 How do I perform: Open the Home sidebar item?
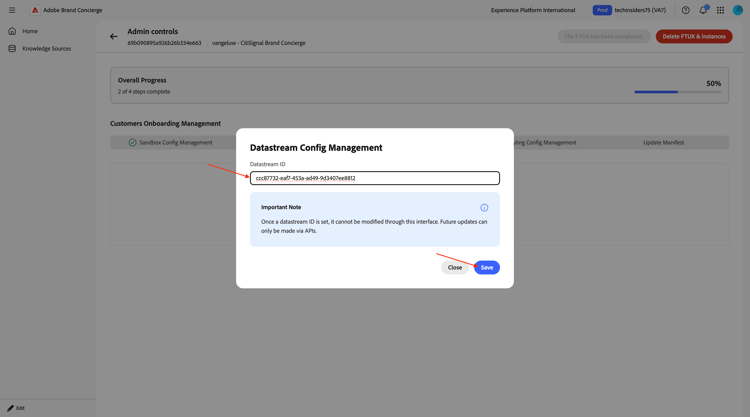(x=30, y=31)
